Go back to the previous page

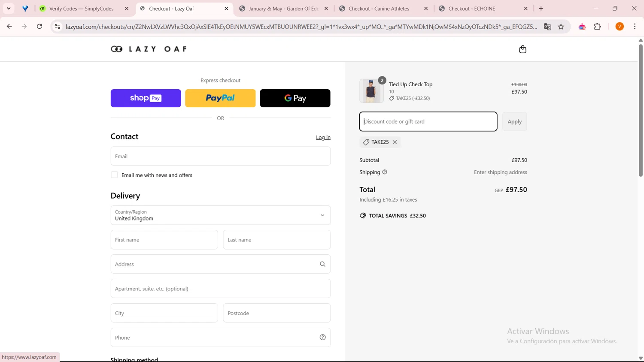pos(9,27)
